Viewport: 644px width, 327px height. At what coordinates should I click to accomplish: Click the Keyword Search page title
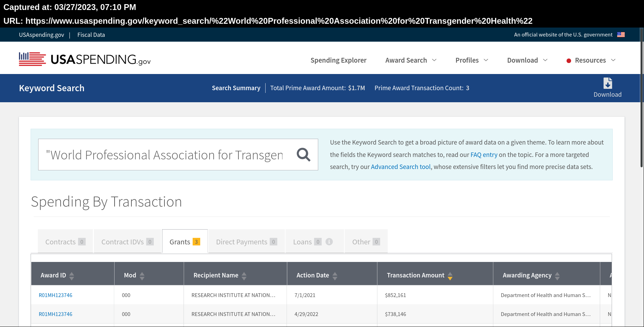52,88
